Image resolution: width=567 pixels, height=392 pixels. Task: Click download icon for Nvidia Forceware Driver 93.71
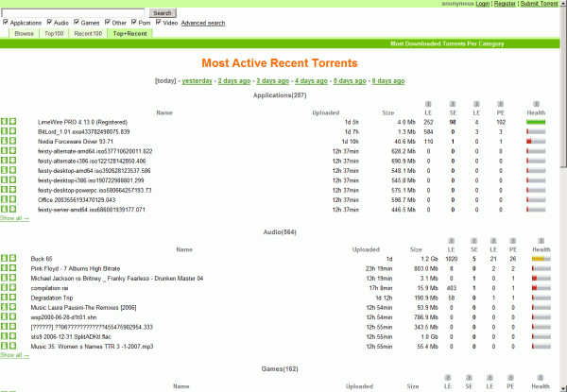coord(12,141)
